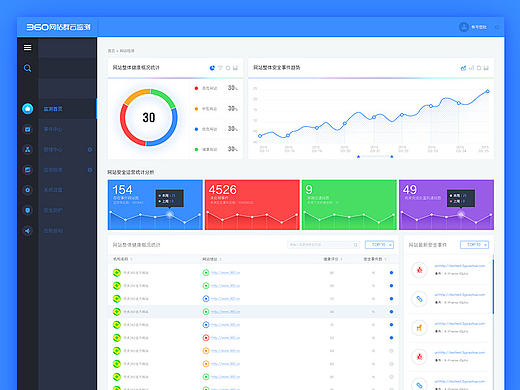Open the green 9 statistics card
The image size is (520, 390).
tap(349, 205)
